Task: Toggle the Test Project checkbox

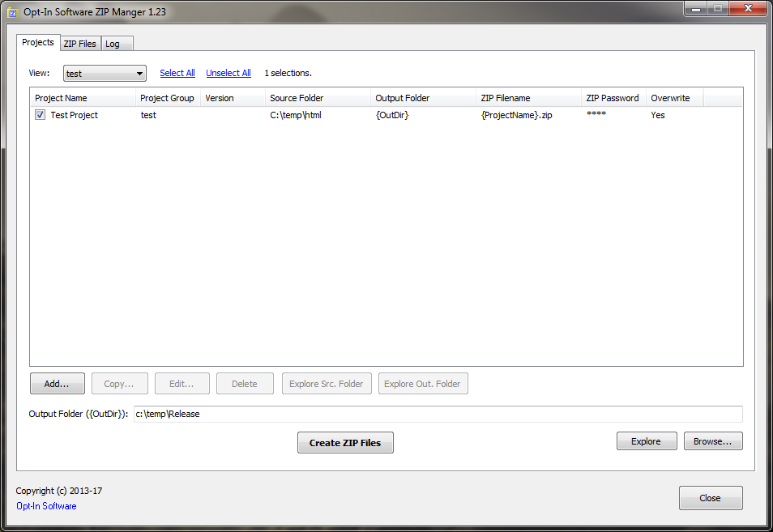Action: [x=41, y=116]
